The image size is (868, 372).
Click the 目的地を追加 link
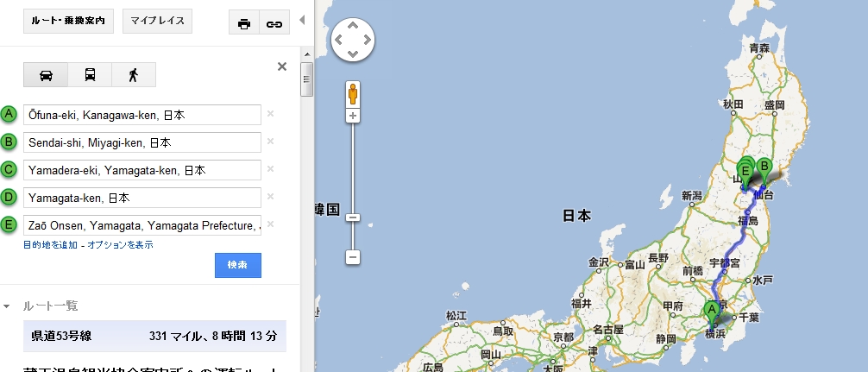pyautogui.click(x=50, y=244)
